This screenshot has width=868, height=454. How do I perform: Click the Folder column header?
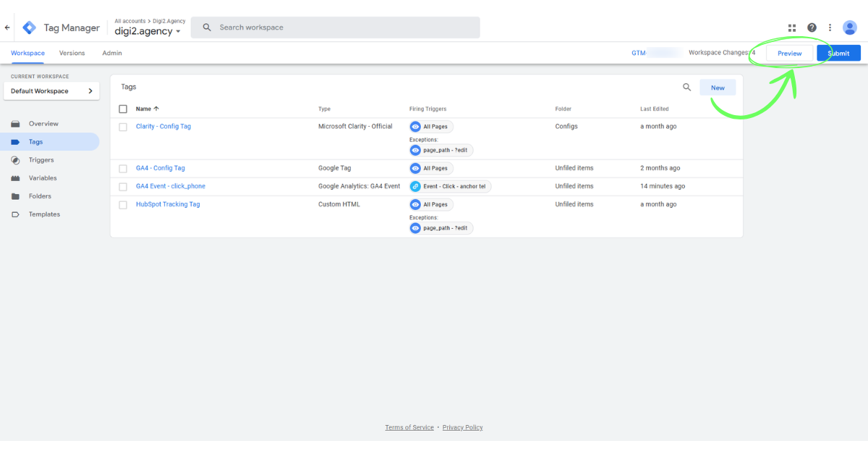point(563,109)
